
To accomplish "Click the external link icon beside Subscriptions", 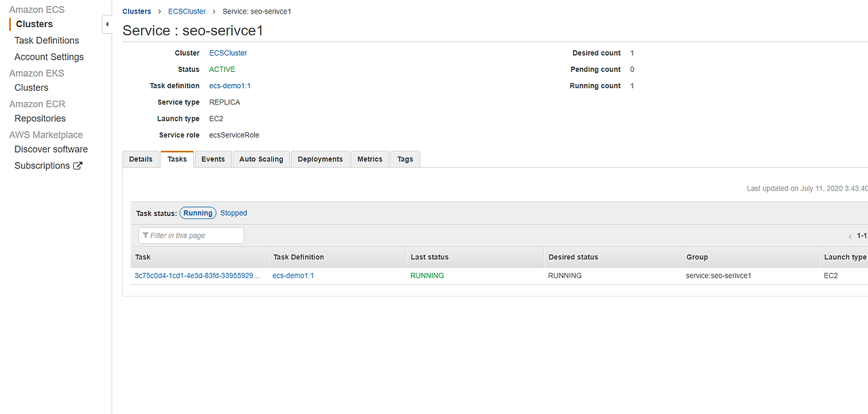I will [78, 166].
